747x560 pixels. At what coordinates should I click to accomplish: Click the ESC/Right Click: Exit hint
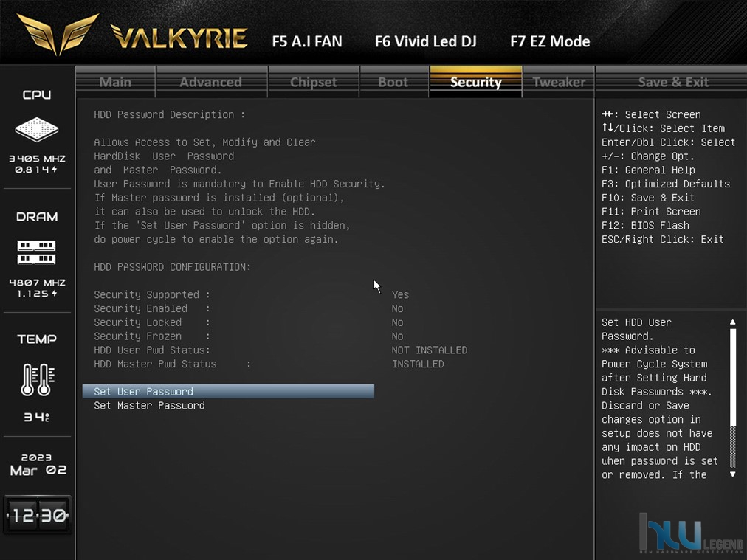click(663, 239)
